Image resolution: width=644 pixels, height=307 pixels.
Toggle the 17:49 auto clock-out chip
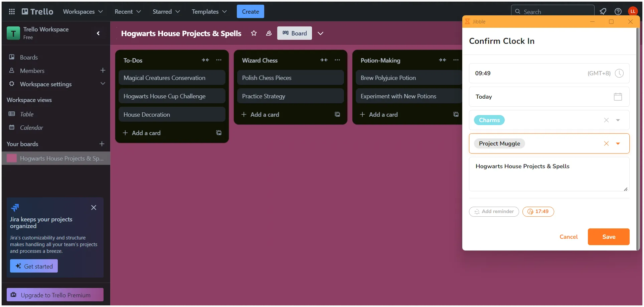[x=538, y=211]
